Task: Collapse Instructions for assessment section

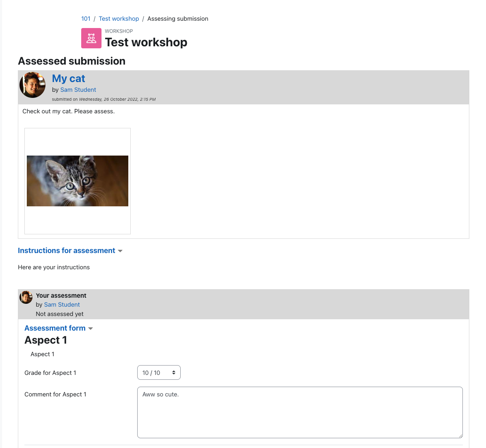Action: point(66,251)
